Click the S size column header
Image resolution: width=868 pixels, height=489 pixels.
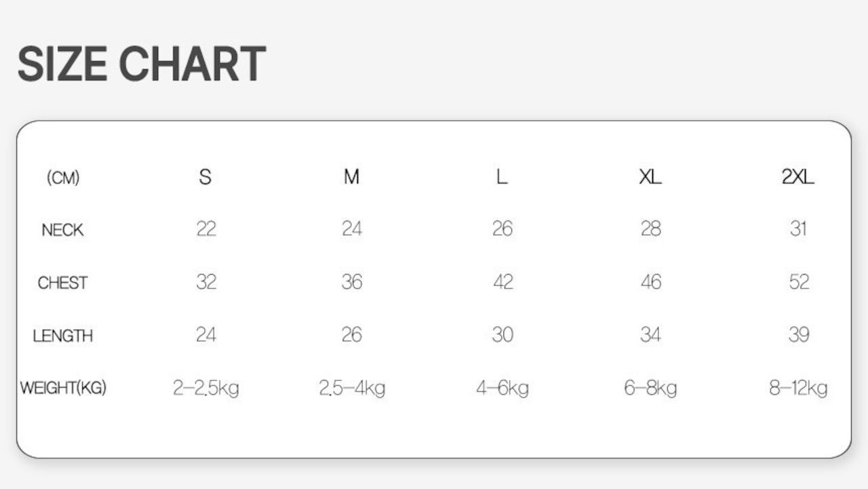click(x=205, y=177)
